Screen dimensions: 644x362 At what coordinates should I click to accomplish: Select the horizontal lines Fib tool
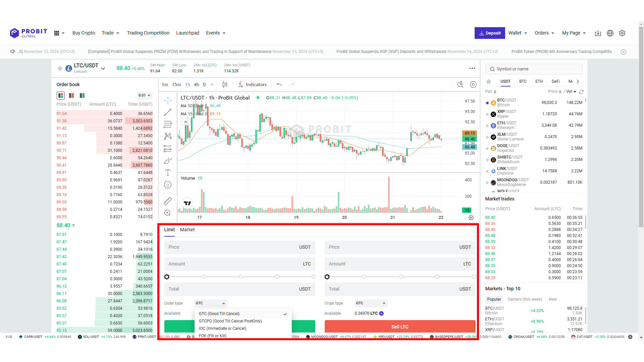point(168,124)
